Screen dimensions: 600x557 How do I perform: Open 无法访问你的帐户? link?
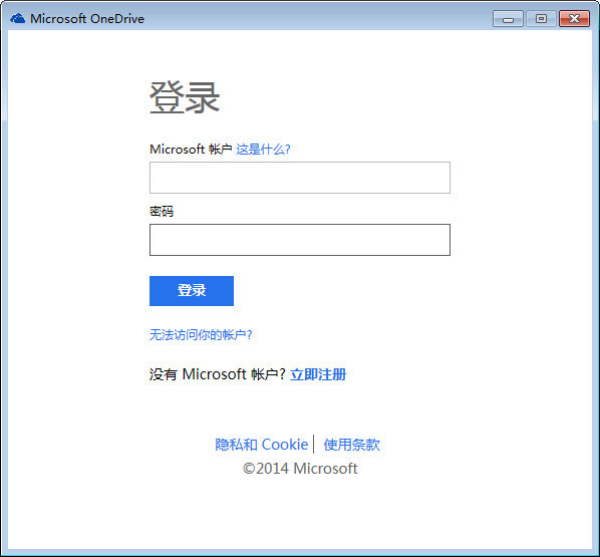coord(201,335)
